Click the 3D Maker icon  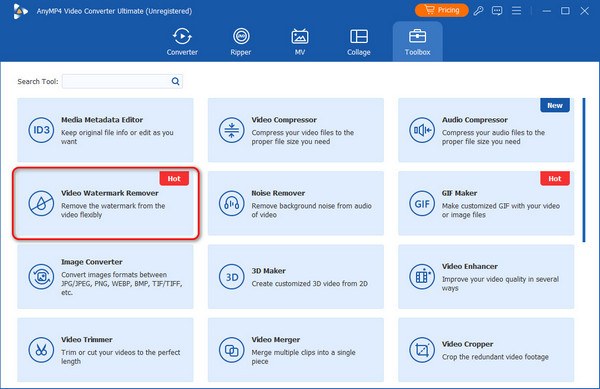click(232, 277)
